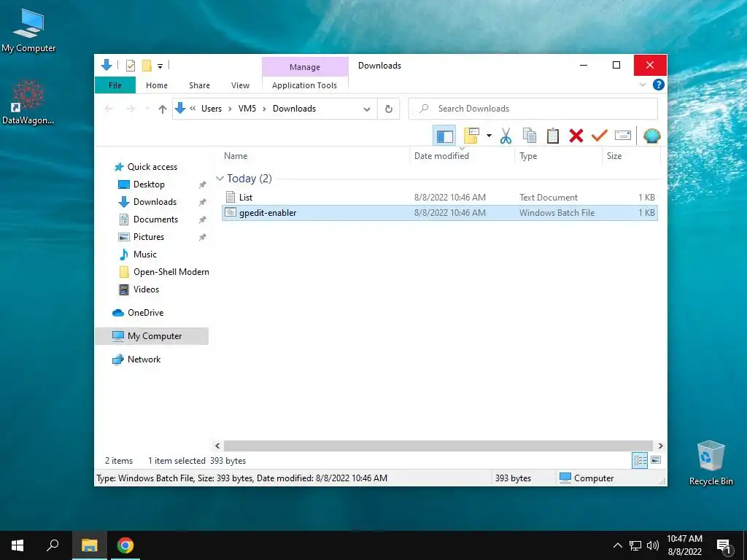Open Pictures in the navigation pane
This screenshot has width=747, height=560.
(148, 237)
